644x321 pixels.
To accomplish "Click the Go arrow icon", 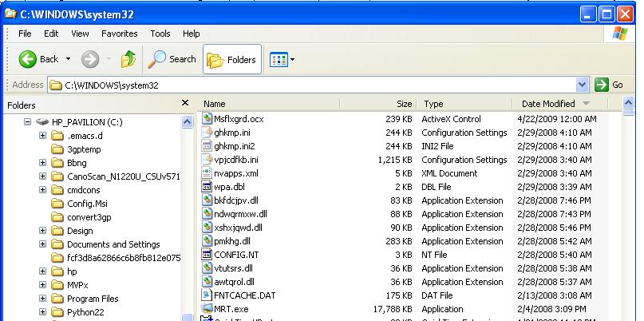I will click(601, 85).
